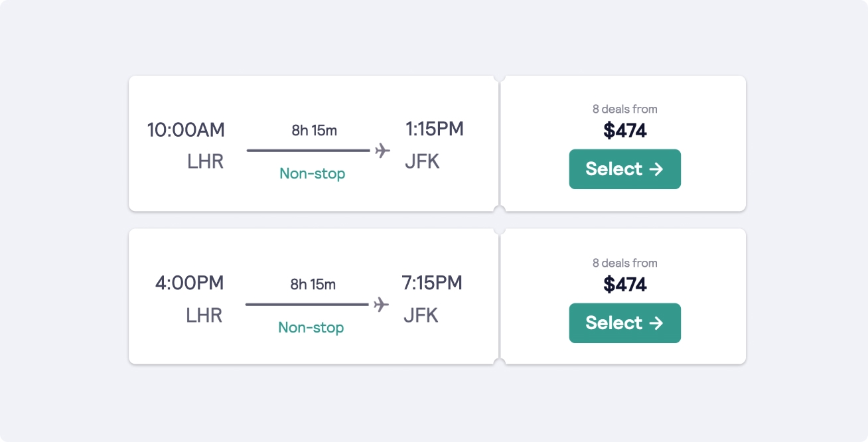Viewport: 868px width, 442px height.
Task: Click the 1:15PM arrival time
Action: click(x=434, y=129)
